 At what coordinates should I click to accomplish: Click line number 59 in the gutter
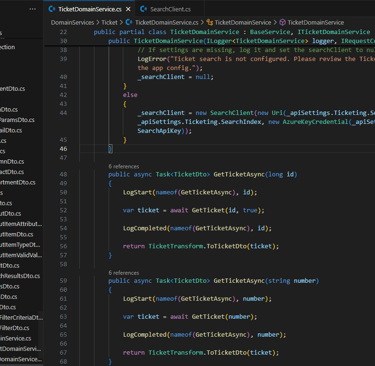click(x=63, y=281)
